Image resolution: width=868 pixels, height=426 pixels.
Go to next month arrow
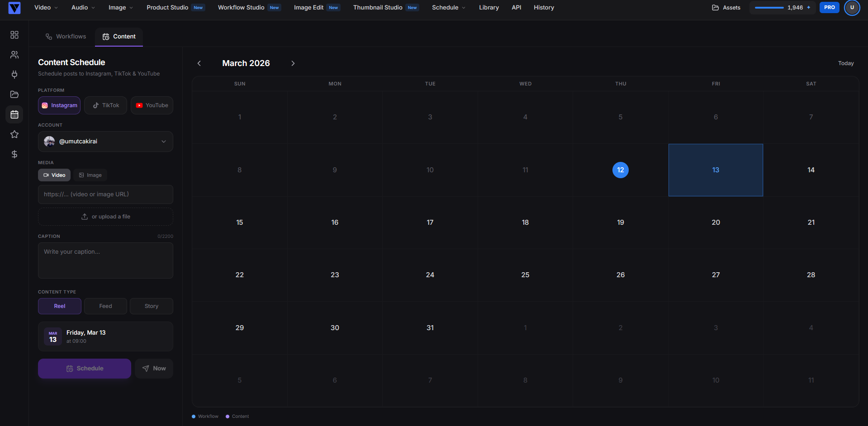pos(293,63)
